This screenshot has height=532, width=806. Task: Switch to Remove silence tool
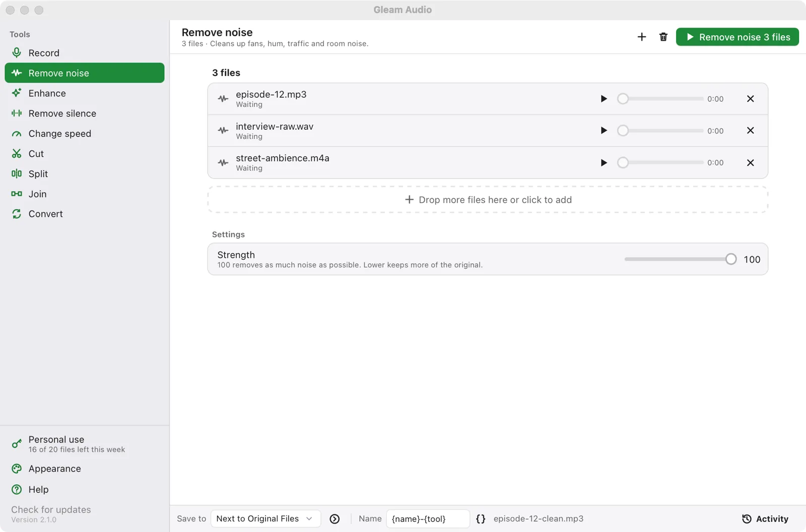click(84, 113)
